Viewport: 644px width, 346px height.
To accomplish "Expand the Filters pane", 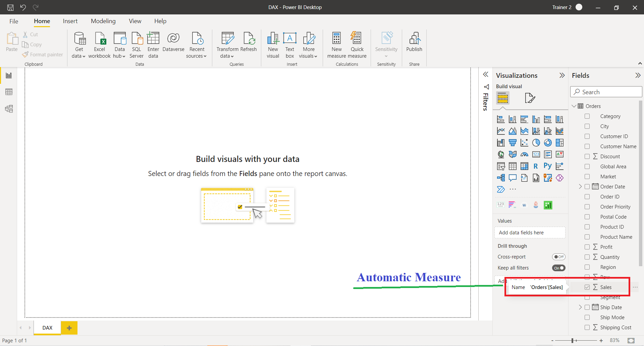I will (485, 74).
